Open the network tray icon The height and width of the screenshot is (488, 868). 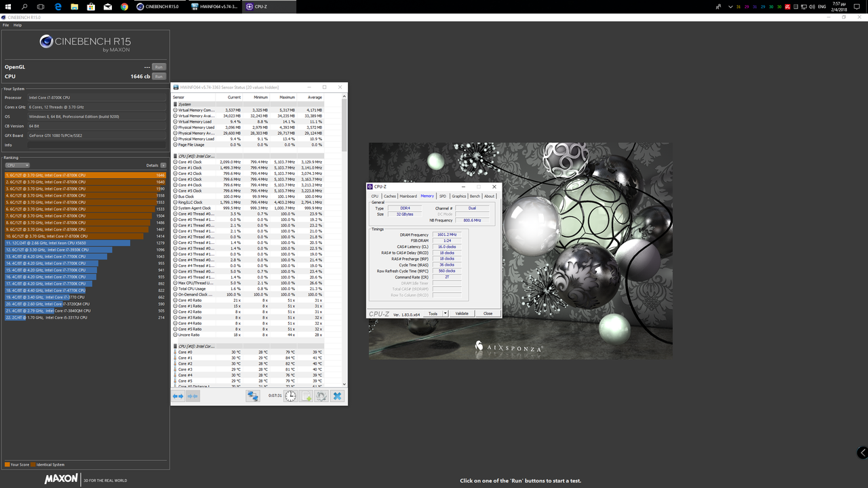pyautogui.click(x=804, y=6)
